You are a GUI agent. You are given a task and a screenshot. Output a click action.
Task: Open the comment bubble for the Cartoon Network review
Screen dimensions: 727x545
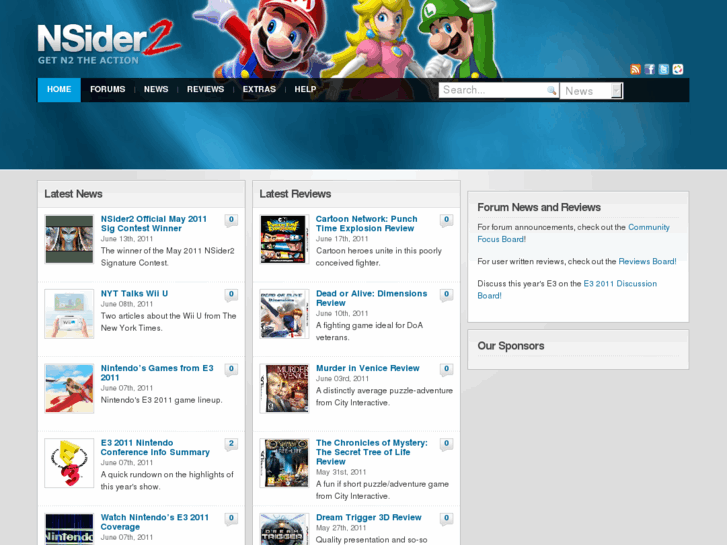click(446, 220)
